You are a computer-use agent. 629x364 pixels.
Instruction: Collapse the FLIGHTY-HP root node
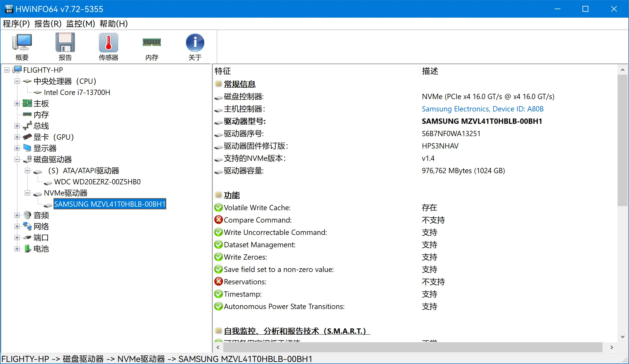tap(7, 70)
